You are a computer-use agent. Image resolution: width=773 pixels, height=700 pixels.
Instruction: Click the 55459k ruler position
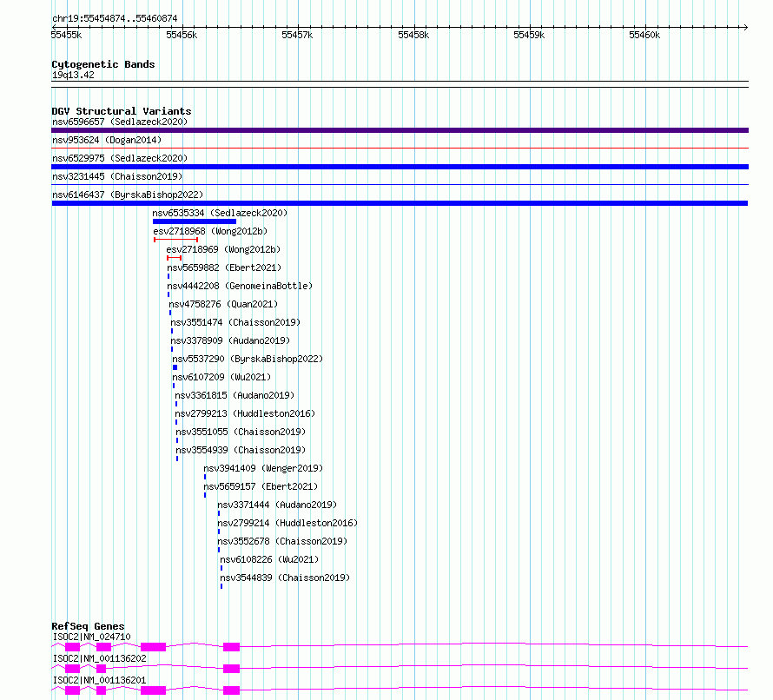529,35
